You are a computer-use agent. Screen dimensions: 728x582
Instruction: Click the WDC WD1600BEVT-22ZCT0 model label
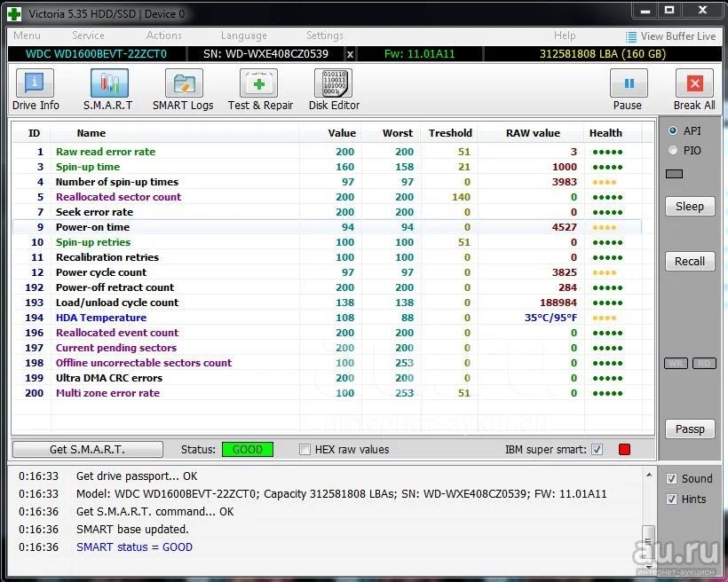(x=96, y=54)
